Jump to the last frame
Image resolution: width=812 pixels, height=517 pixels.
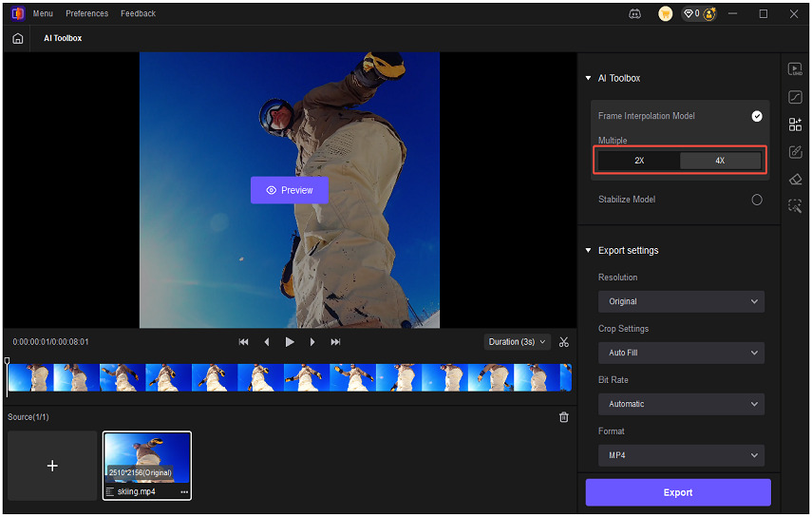(335, 342)
